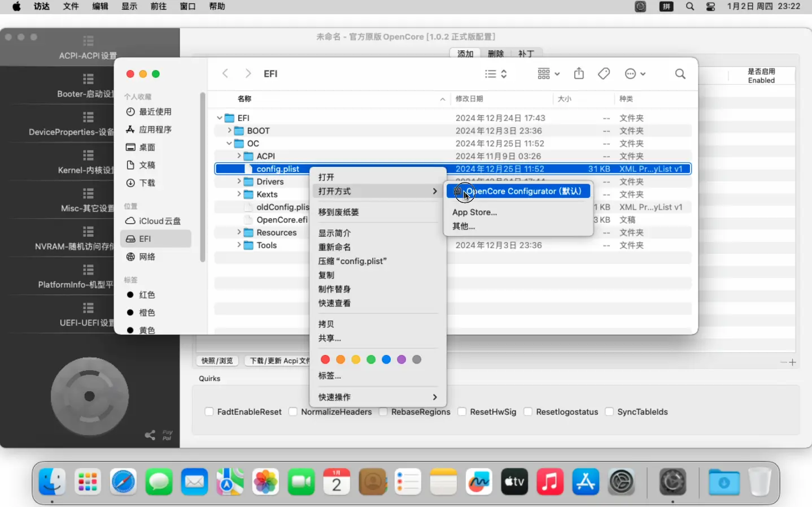The height and width of the screenshot is (507, 812).
Task: Select iCloud云盘 in Finder sidebar
Action: [156, 221]
